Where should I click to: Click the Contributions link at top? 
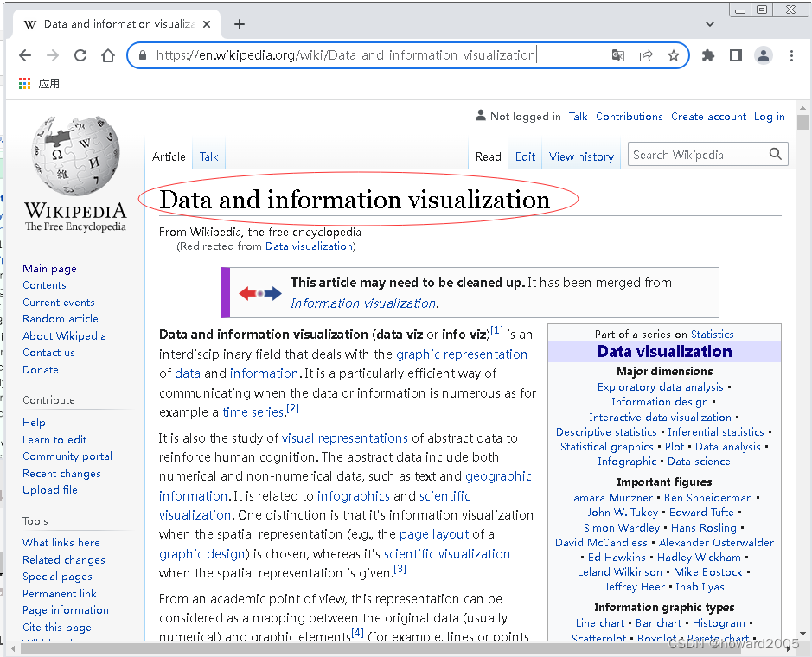(630, 117)
